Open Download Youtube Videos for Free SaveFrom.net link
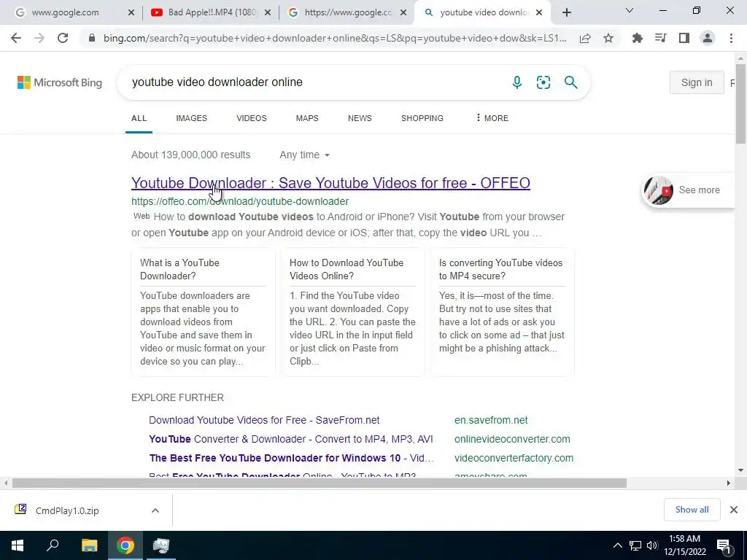Screen dimensions: 747x560 pos(264,420)
